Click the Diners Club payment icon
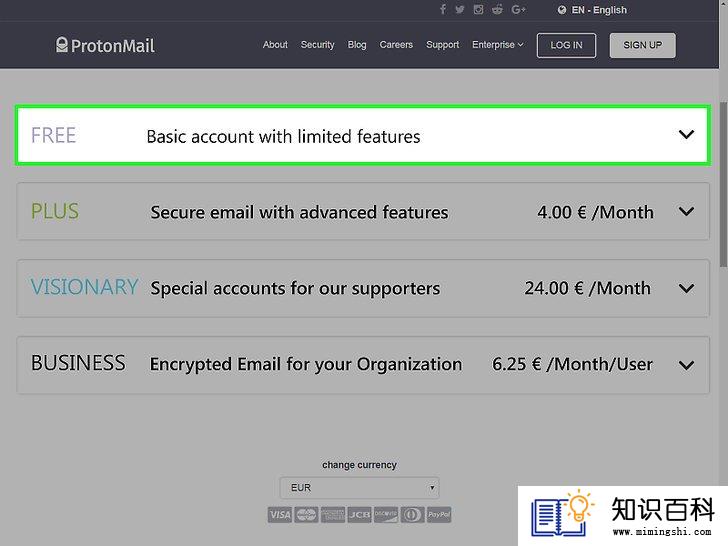728x546 pixels. point(412,514)
